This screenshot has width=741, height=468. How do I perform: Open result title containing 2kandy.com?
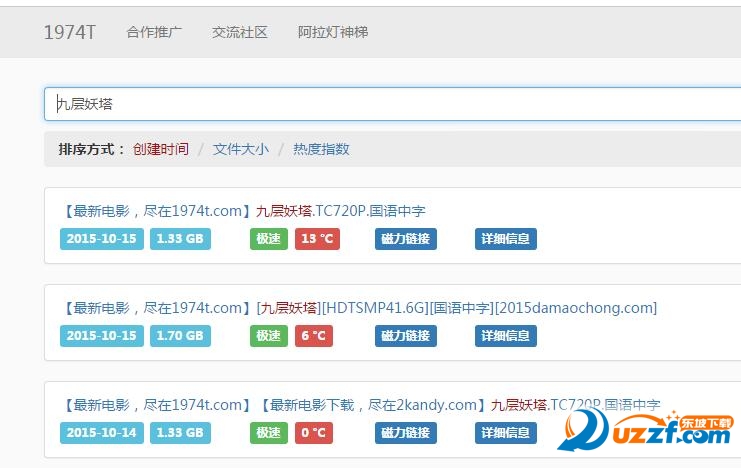362,405
